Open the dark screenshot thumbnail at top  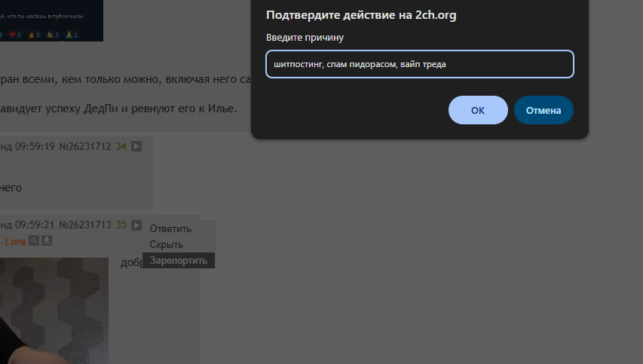(51, 20)
